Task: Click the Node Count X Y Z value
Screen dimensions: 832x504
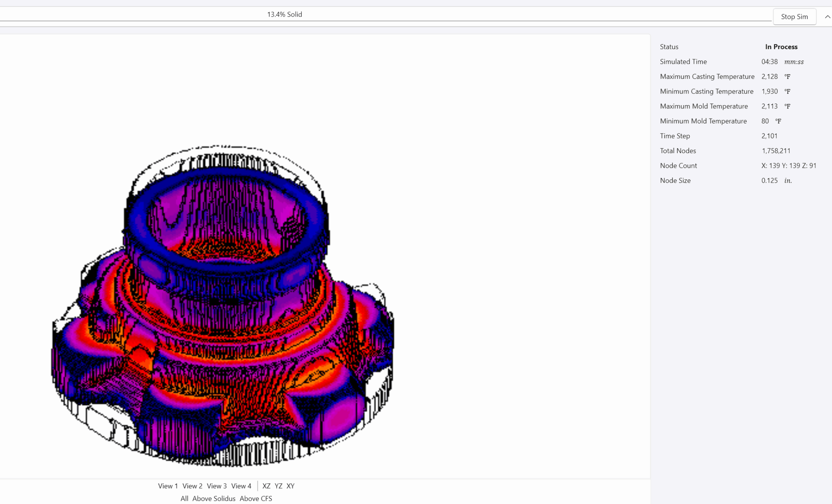Action: point(789,166)
